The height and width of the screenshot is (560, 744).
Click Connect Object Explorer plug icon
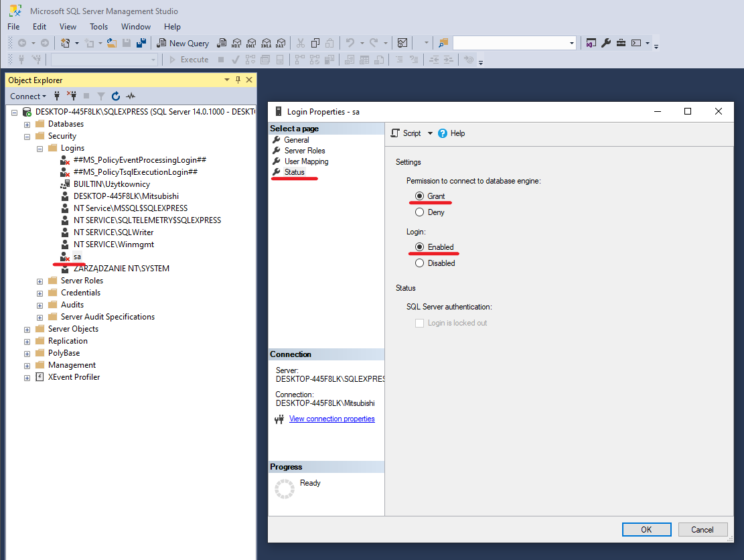57,96
